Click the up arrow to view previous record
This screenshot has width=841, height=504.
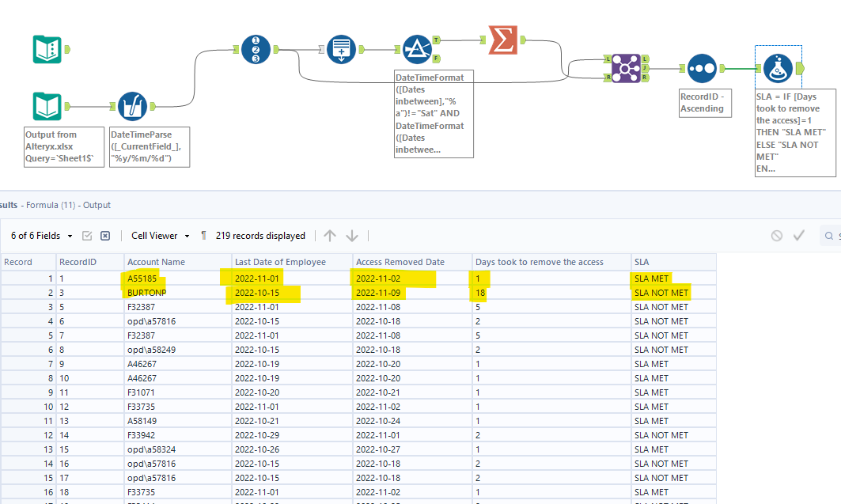click(329, 235)
